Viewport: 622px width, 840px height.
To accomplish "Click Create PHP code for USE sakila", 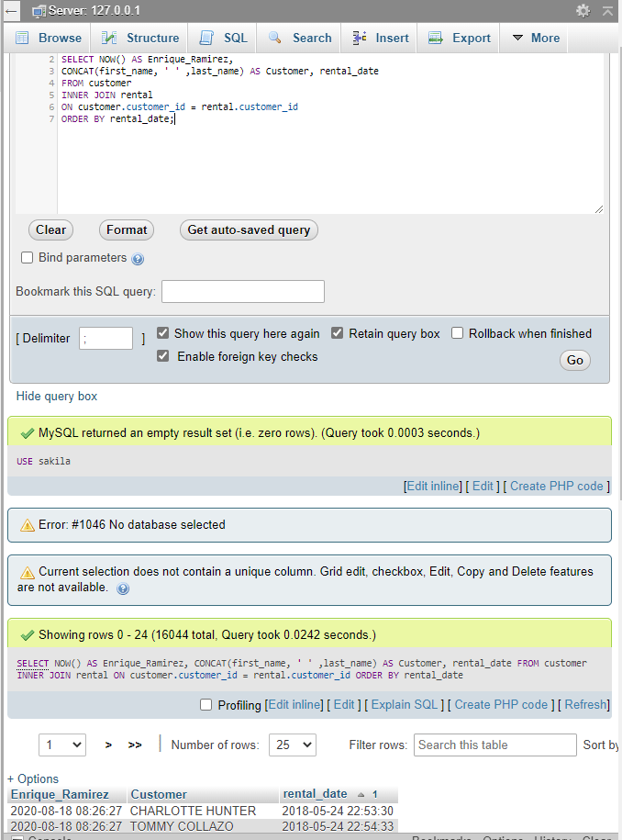I will tap(556, 487).
